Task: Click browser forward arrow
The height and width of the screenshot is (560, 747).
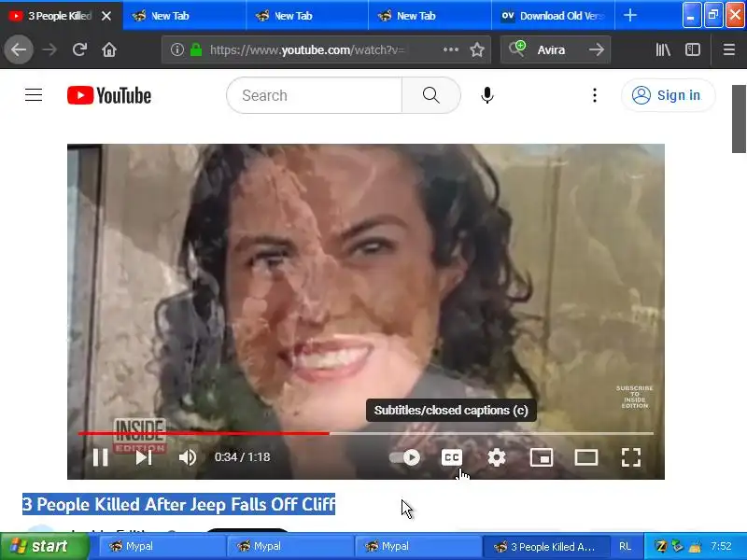Action: (49, 49)
